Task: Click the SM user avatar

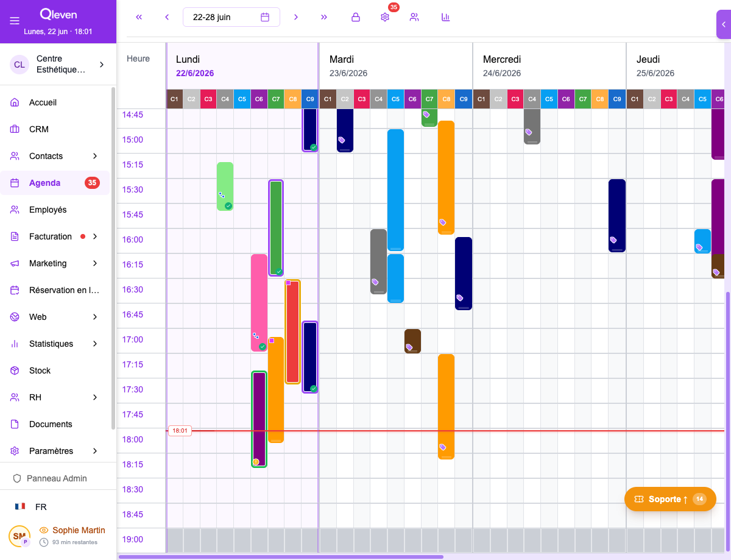Action: coord(19,536)
